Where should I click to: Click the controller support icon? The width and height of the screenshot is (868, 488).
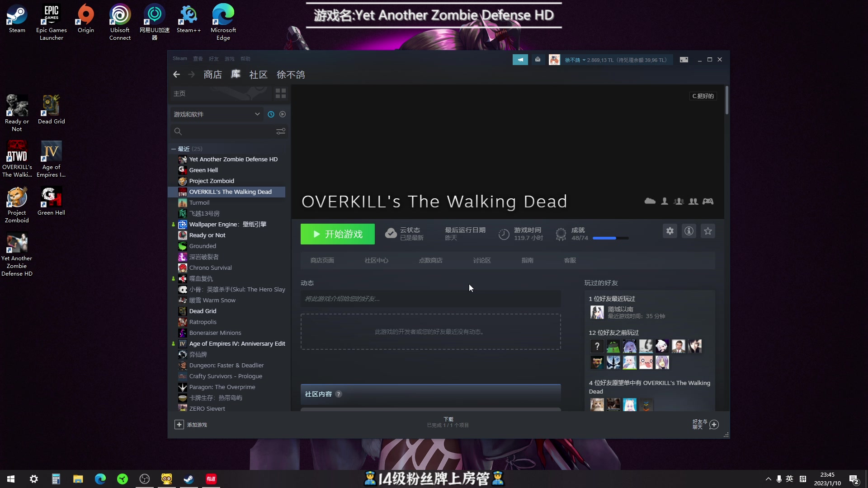(708, 201)
